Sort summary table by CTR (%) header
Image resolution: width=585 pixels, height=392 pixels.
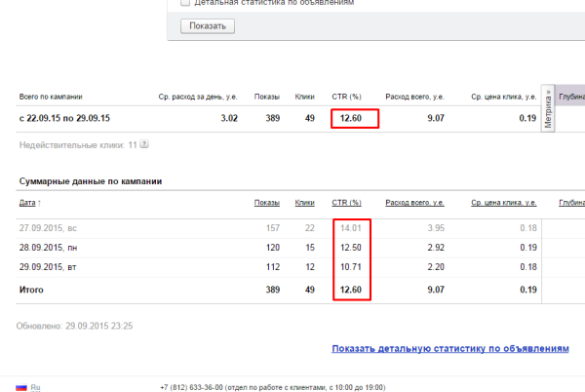(x=346, y=203)
